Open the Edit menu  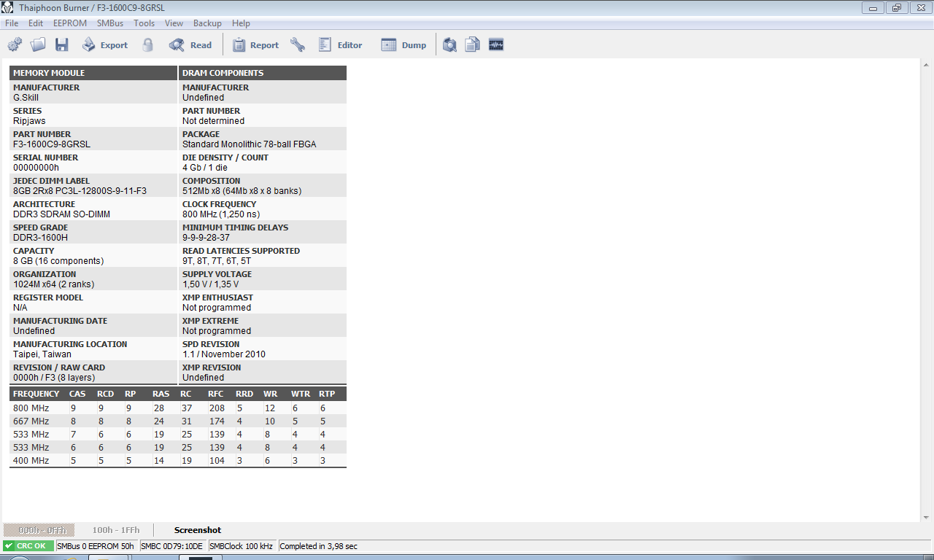click(36, 23)
